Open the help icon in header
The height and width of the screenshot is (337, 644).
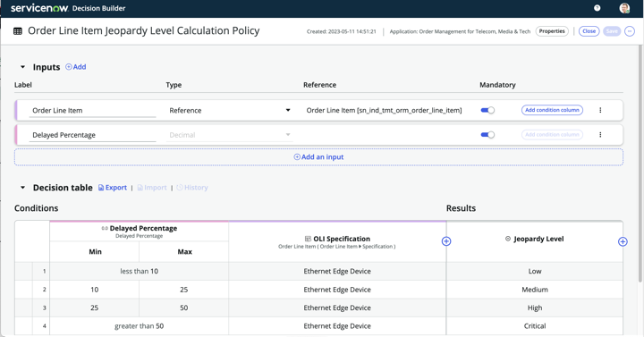click(x=597, y=8)
